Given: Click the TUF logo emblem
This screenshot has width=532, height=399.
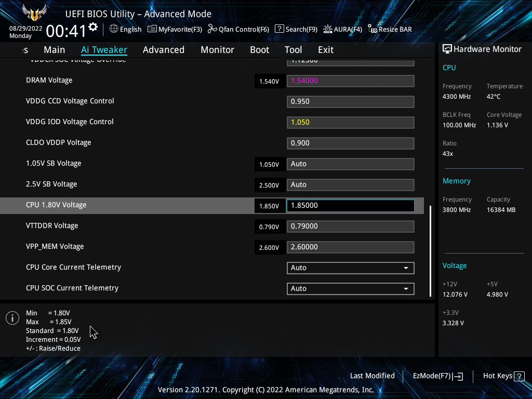Looking at the screenshot, I should [x=34, y=14].
